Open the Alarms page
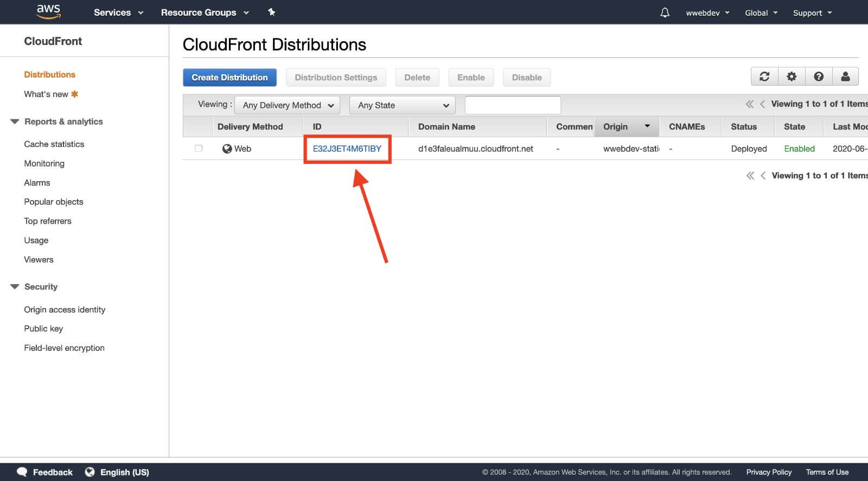 [x=37, y=183]
